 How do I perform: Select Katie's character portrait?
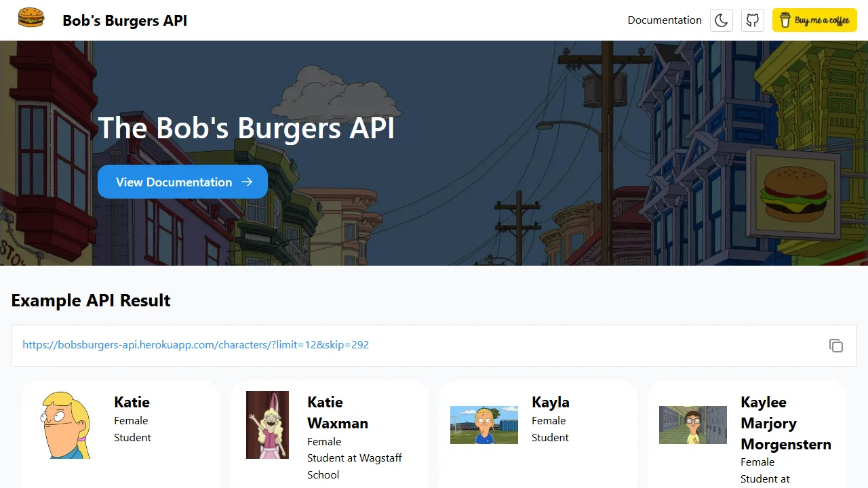coord(65,424)
